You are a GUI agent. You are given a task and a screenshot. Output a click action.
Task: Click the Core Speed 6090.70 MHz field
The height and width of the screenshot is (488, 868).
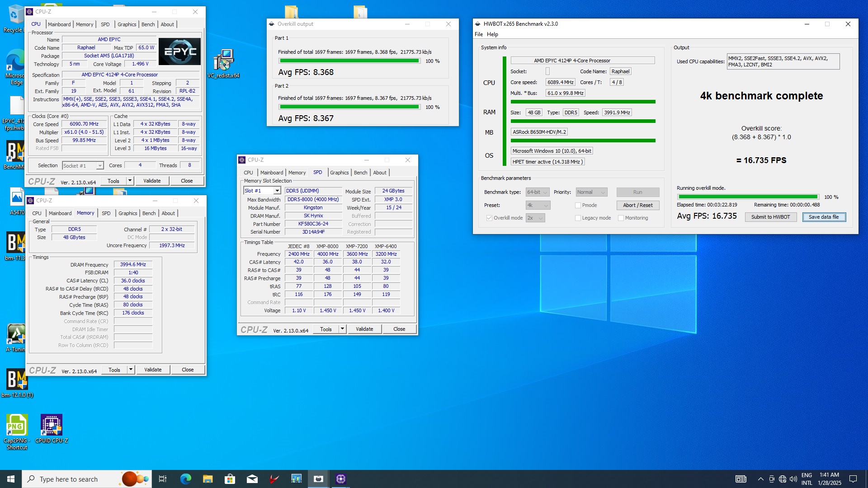[84, 124]
